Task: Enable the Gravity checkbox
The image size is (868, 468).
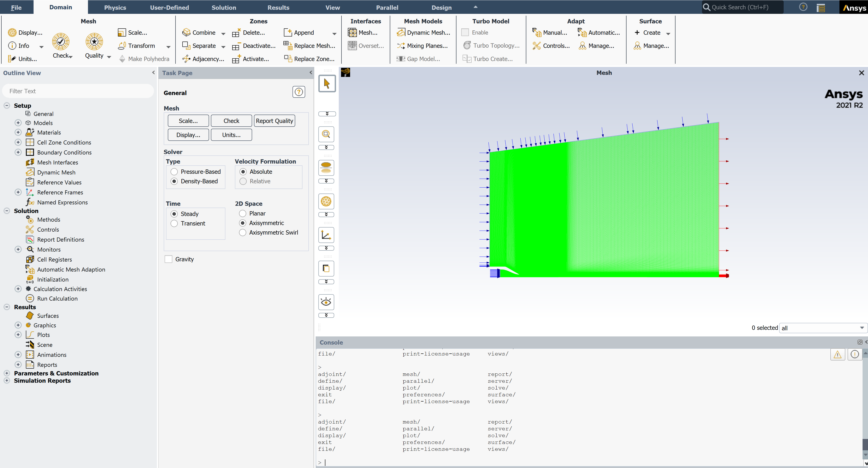Action: [168, 259]
